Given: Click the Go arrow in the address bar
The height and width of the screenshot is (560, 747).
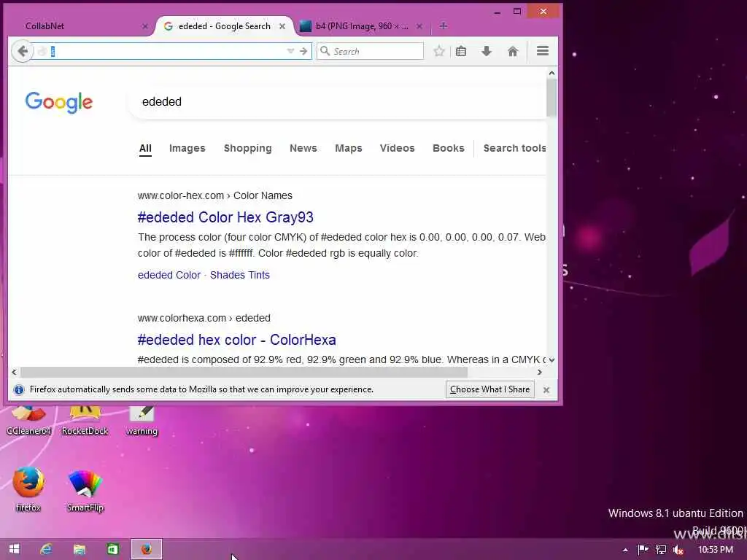Looking at the screenshot, I should point(303,51).
